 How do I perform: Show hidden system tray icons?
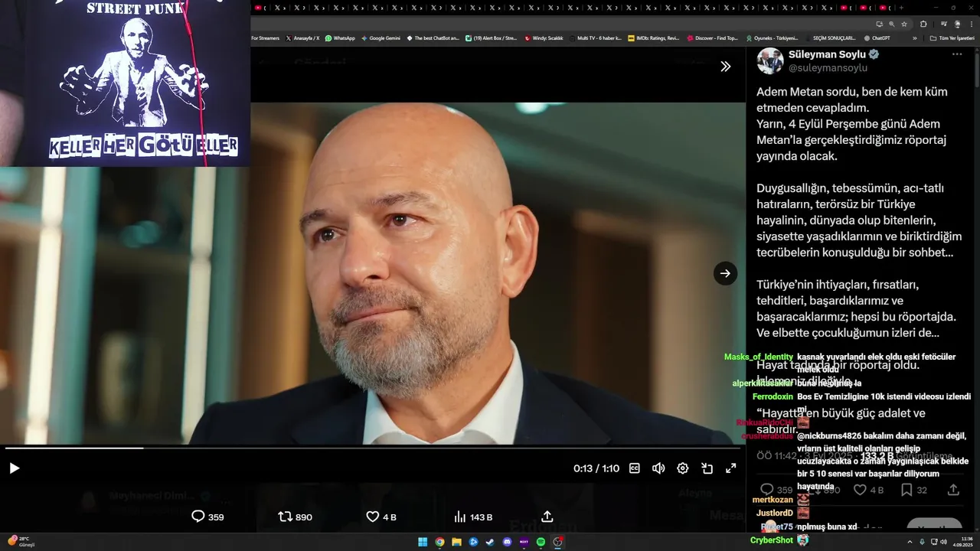pyautogui.click(x=910, y=542)
